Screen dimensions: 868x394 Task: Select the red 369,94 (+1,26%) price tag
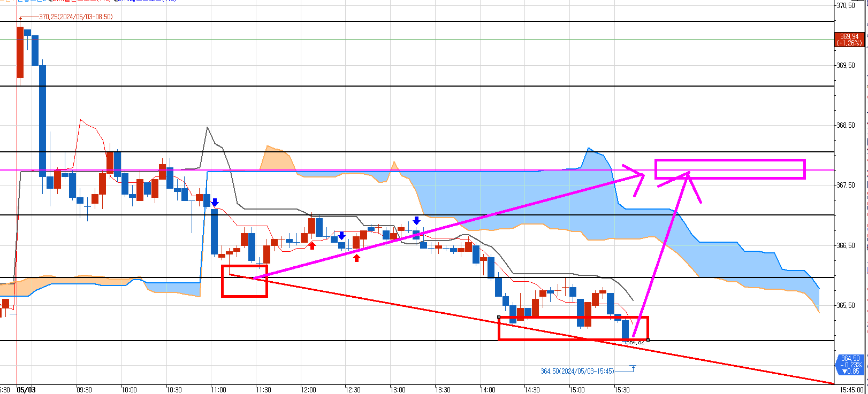point(849,40)
